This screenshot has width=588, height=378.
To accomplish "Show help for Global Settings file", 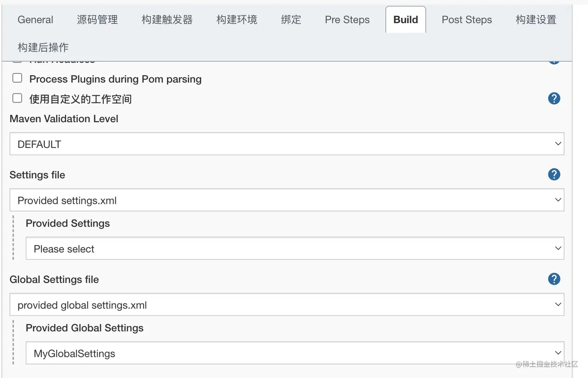I will pos(554,279).
